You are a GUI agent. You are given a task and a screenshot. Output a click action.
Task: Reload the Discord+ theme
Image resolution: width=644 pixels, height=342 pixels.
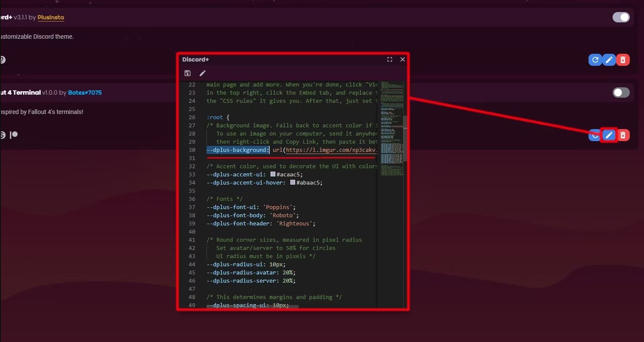point(595,60)
